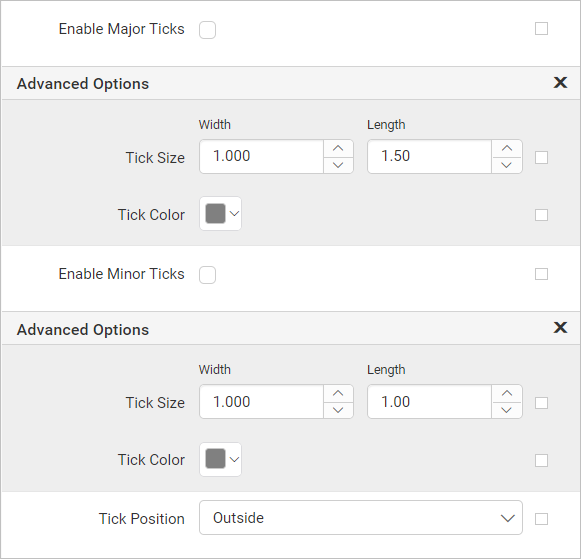Screen dimensions: 581x559
Task: Increase major tick Length with up arrow
Action: 507,148
